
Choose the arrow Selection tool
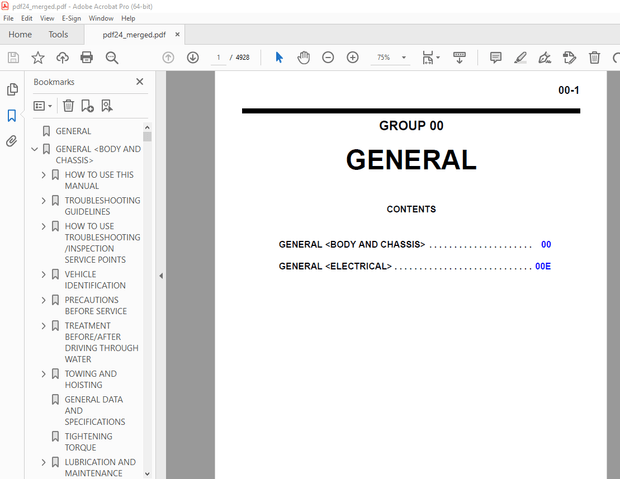(x=279, y=58)
